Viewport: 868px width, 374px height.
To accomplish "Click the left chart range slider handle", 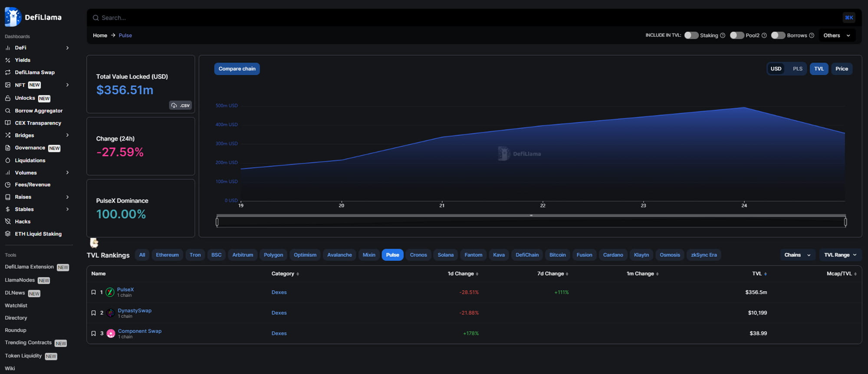I will tap(217, 222).
